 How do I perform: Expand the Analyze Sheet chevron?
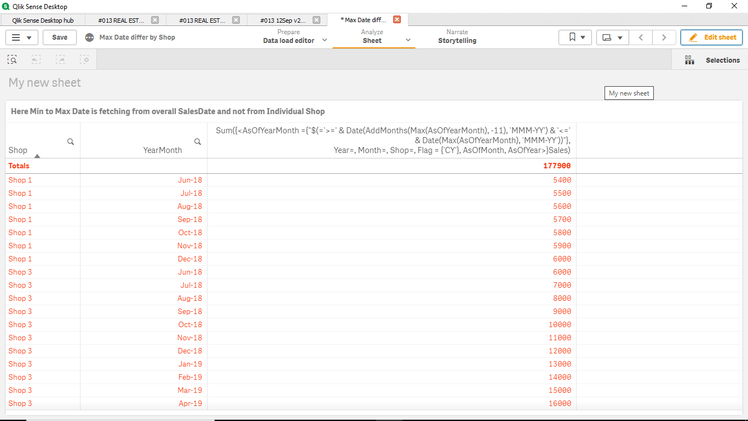408,40
